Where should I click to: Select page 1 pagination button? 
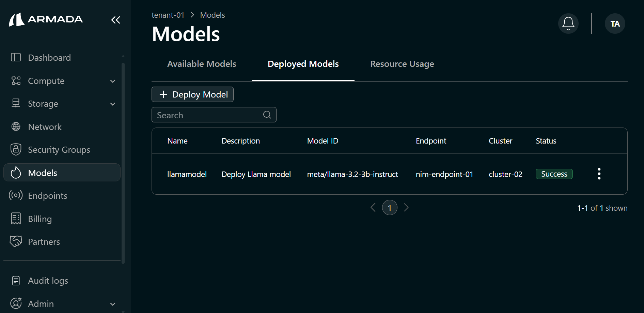pyautogui.click(x=390, y=208)
